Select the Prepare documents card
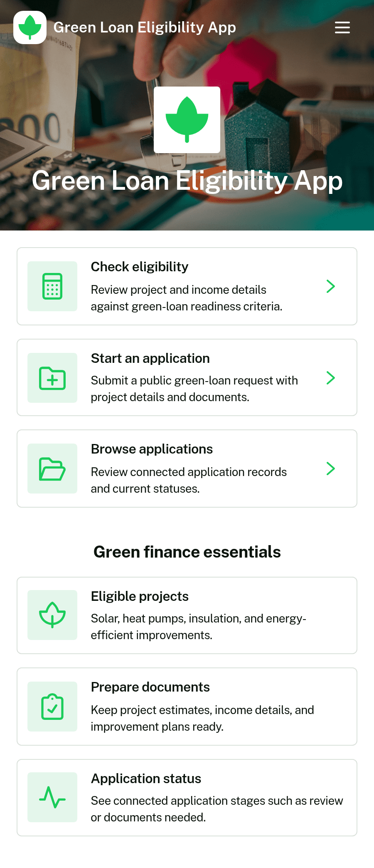 click(187, 707)
